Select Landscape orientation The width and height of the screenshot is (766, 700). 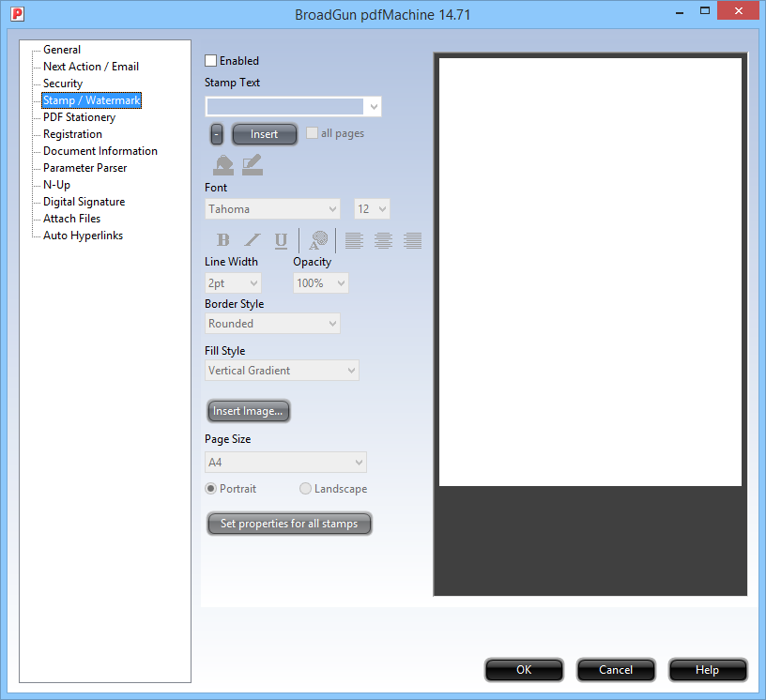coord(305,489)
